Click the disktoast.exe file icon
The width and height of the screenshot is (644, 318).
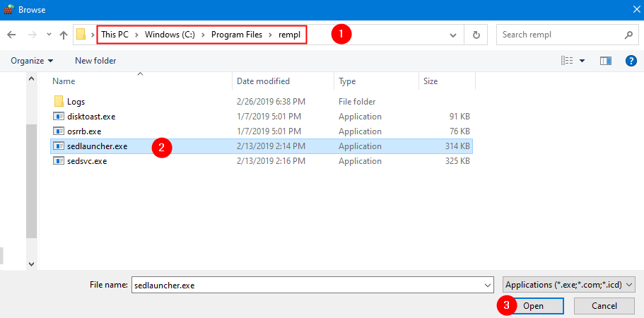[x=59, y=117]
